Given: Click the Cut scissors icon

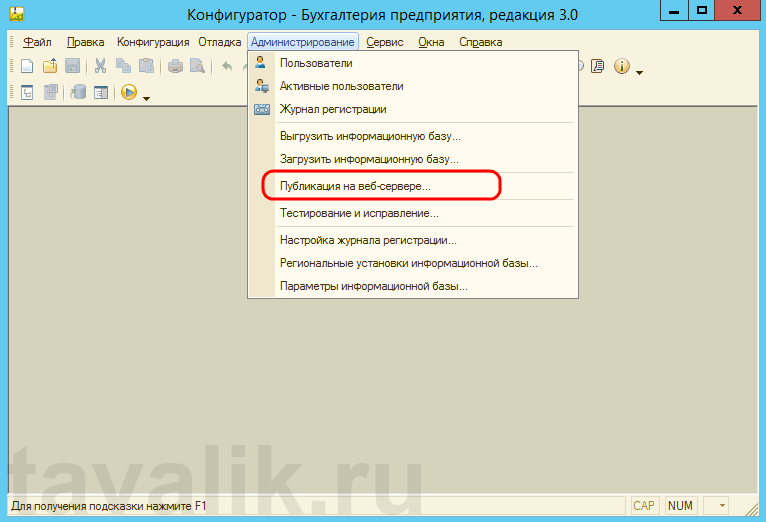Looking at the screenshot, I should click(x=100, y=66).
